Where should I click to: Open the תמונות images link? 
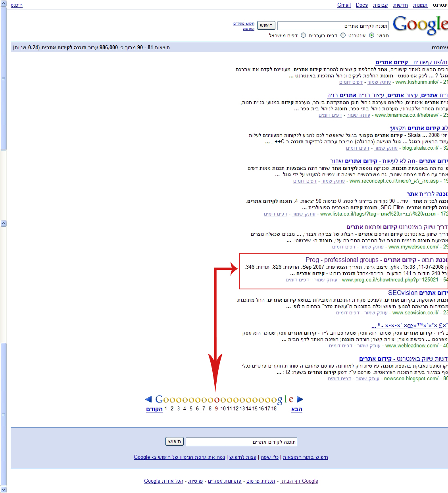tap(420, 5)
